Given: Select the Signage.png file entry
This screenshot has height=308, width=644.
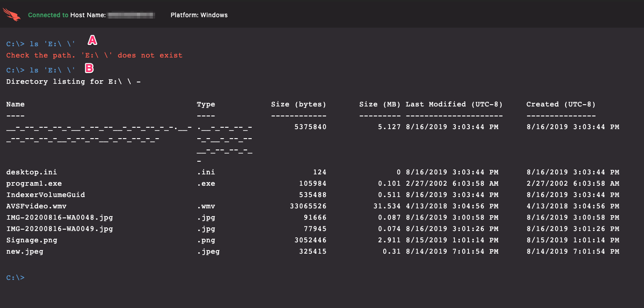Looking at the screenshot, I should 32,240.
